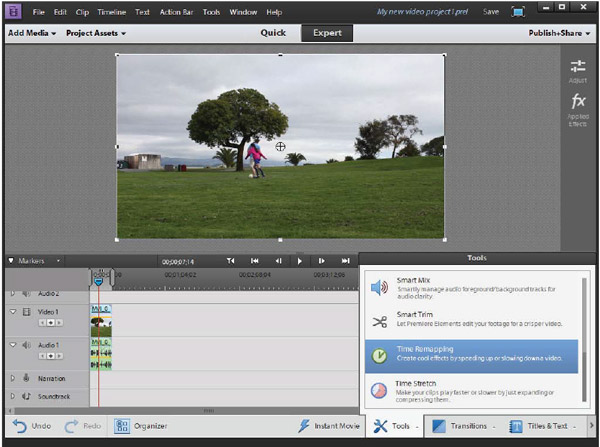Go to next keyframe on Audio 1
Image resolution: width=600 pixels, height=447 pixels.
click(x=59, y=356)
